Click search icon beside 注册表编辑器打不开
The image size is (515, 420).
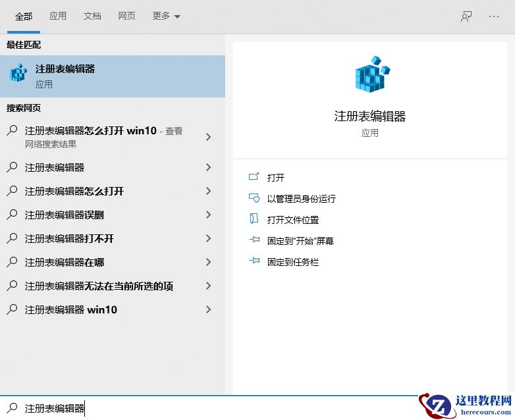(12, 238)
